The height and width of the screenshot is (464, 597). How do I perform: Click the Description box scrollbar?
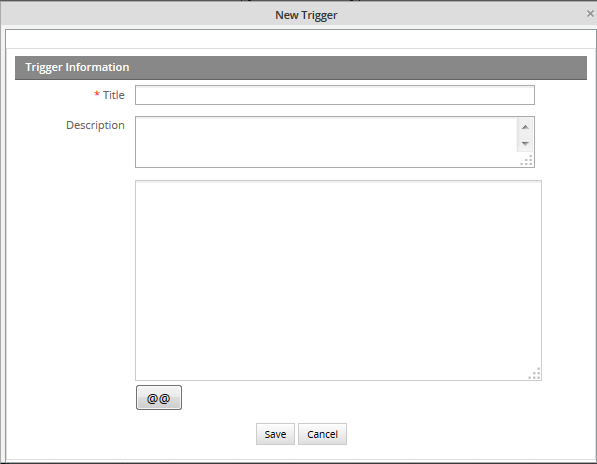point(525,135)
